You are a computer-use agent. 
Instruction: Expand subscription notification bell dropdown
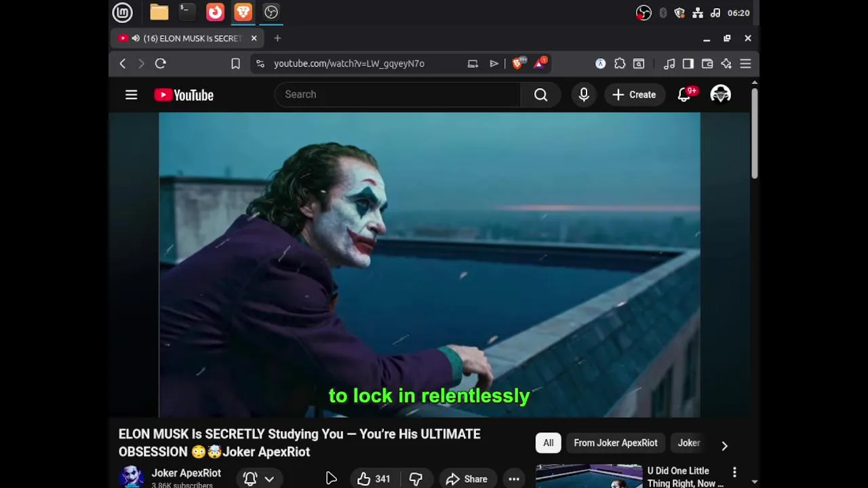260,479
